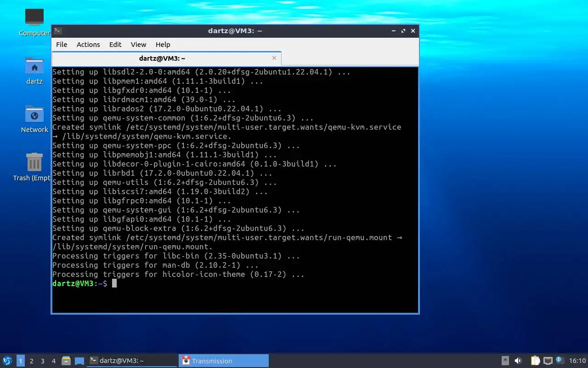The height and width of the screenshot is (368, 588).
Task: Switch to workspace 4 in pager
Action: (x=54, y=361)
